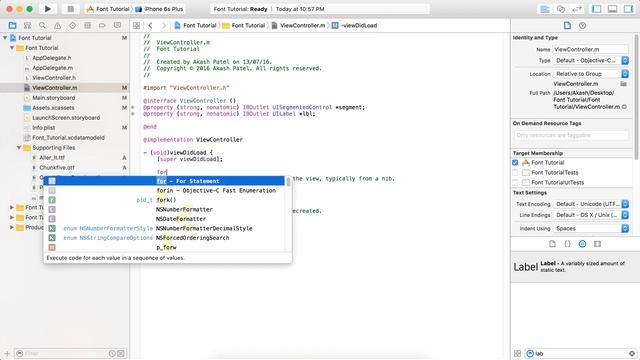The height and width of the screenshot is (360, 640).
Task: Choose NSNumberFormatter completion
Action: [x=164, y=209]
